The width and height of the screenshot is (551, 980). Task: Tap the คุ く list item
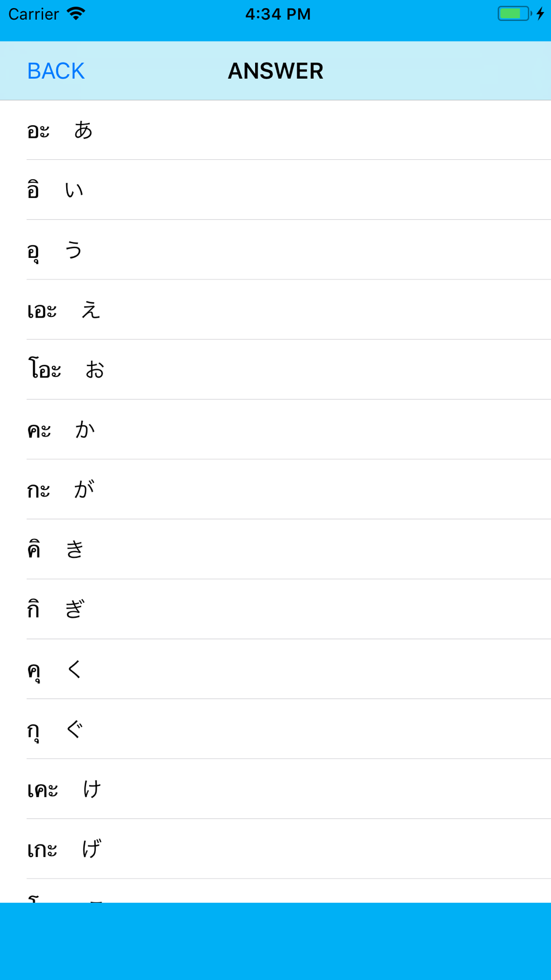click(x=275, y=669)
